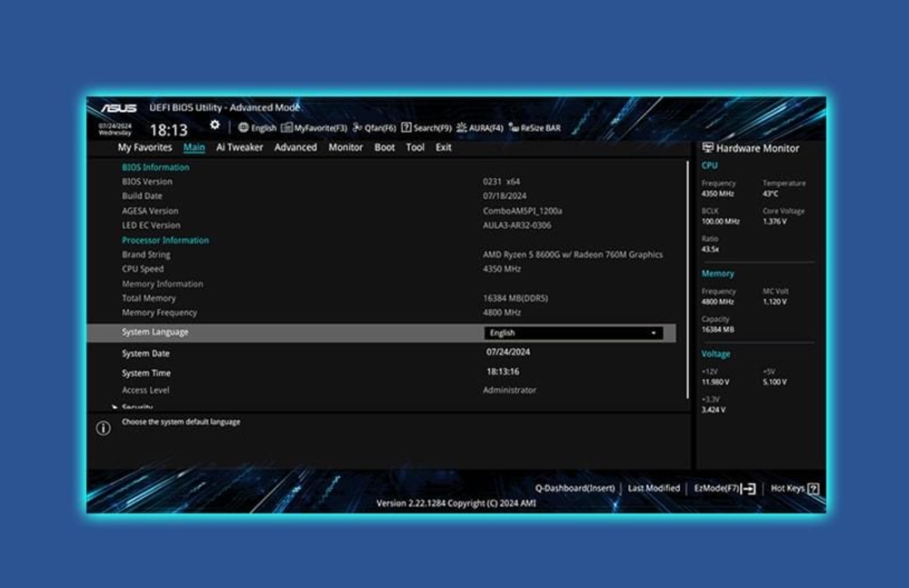
Task: Open MyFavorite(F3) from the top bar
Action: (314, 127)
